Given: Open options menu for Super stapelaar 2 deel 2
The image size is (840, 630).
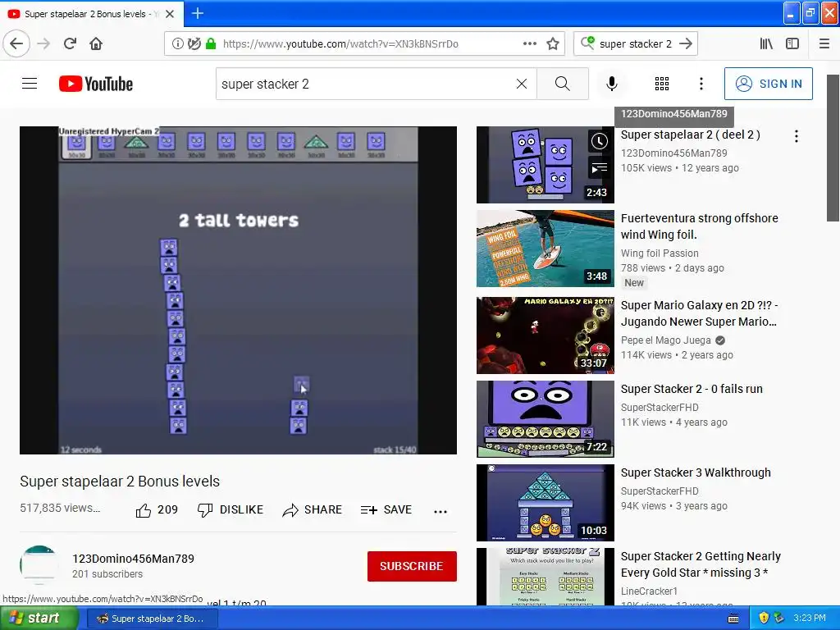Looking at the screenshot, I should coord(797,136).
